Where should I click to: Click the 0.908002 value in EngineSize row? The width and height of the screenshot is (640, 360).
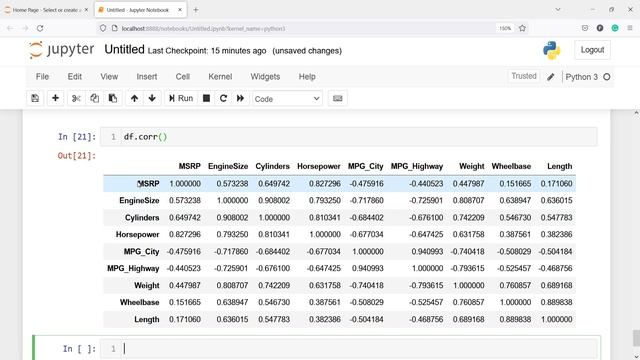pyautogui.click(x=274, y=200)
